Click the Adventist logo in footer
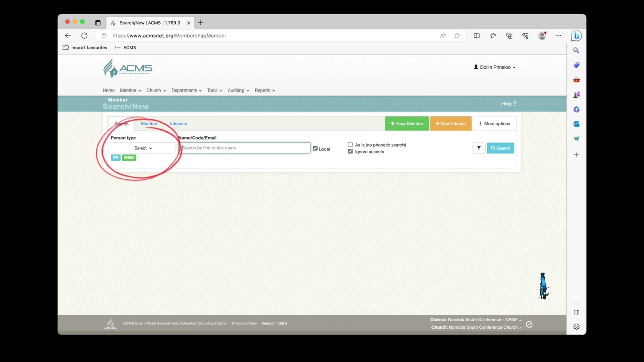 (110, 324)
